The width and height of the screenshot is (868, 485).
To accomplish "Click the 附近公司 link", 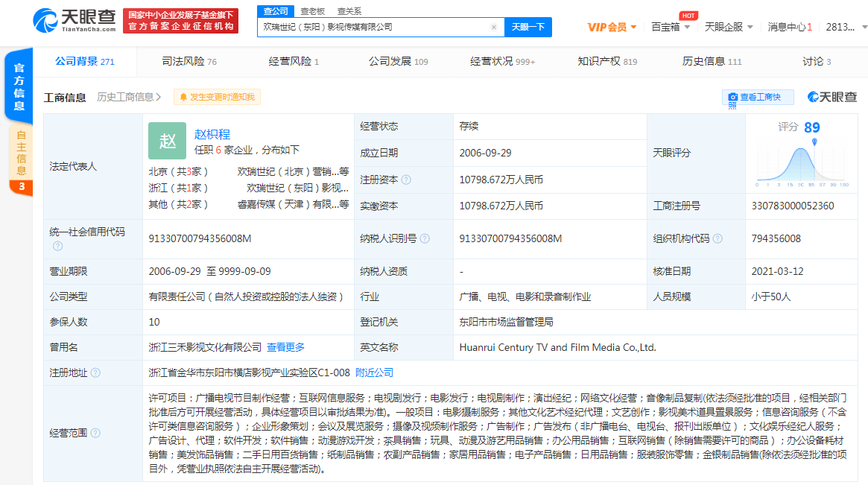I will click(374, 373).
